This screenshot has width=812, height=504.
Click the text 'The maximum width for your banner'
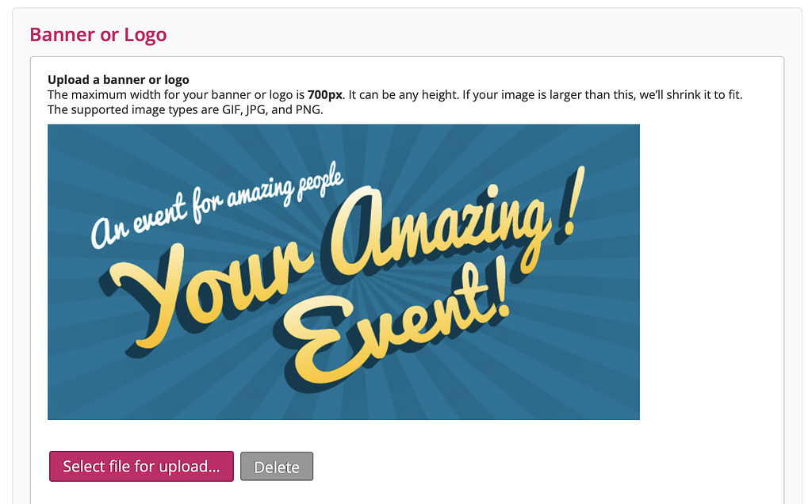point(151,94)
